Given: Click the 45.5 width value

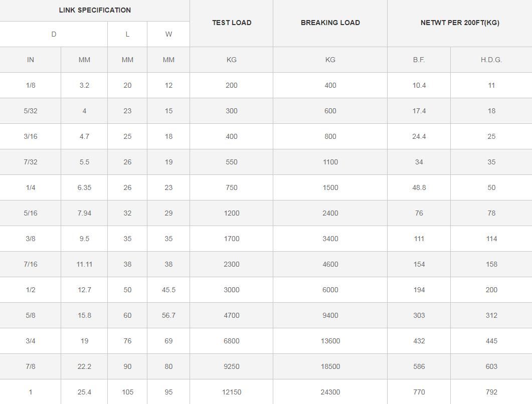Looking at the screenshot, I should (x=168, y=290).
